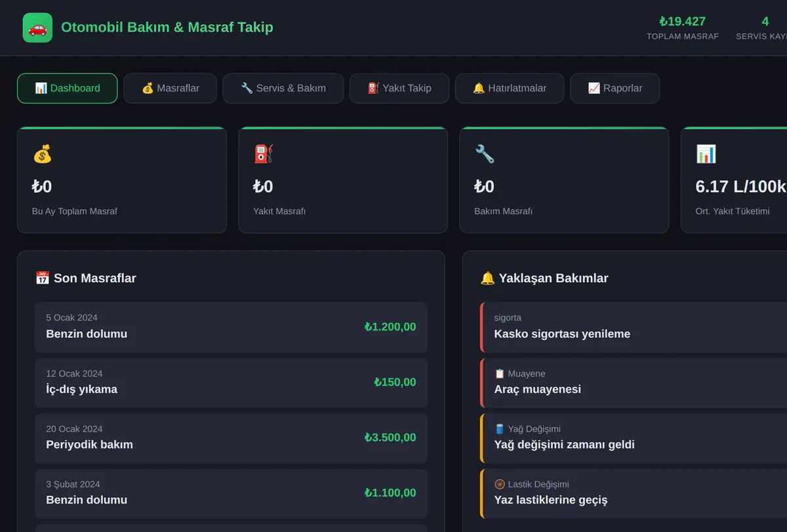Click the Ort. Yakıt Tüketimi label
Image resolution: width=787 pixels, height=532 pixels.
[733, 211]
